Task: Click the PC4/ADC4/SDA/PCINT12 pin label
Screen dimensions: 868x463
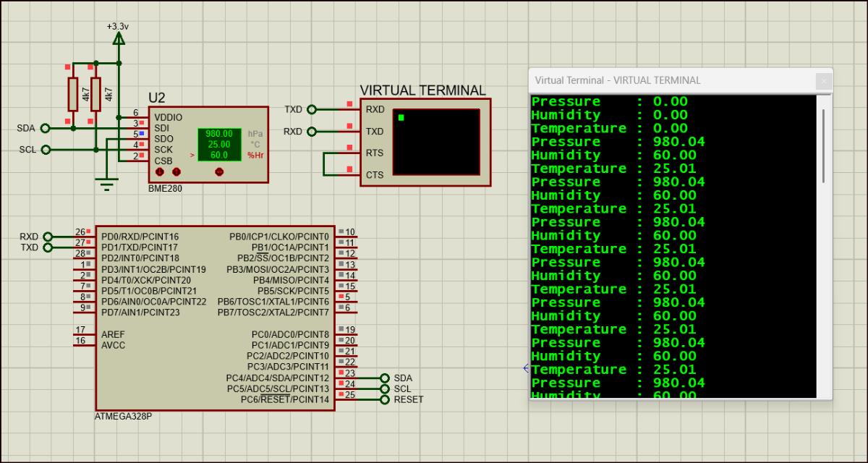Action: tap(277, 378)
